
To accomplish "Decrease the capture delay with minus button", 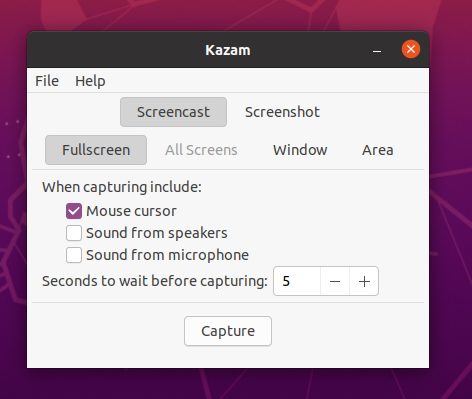I will [335, 281].
